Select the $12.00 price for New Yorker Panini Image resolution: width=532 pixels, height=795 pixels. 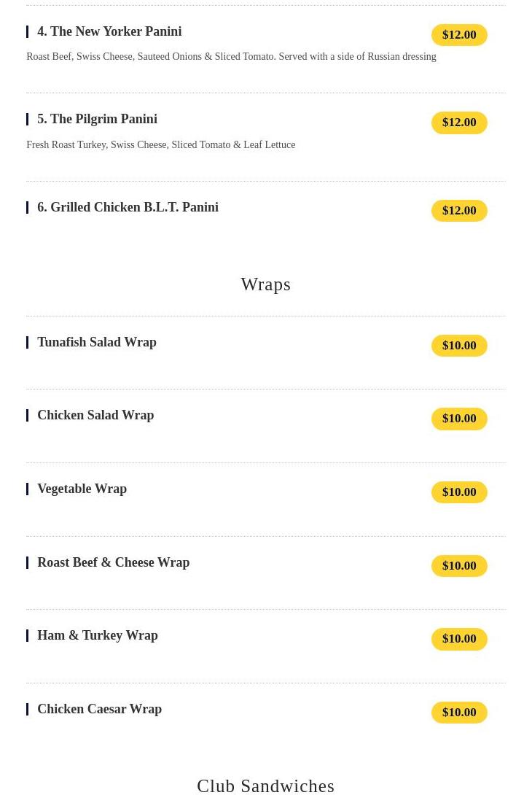tap(459, 35)
